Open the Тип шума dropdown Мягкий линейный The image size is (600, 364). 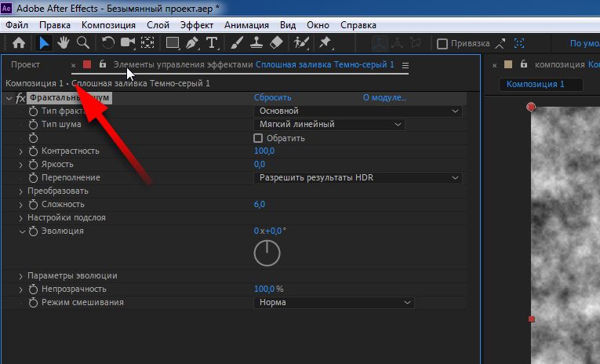point(329,125)
